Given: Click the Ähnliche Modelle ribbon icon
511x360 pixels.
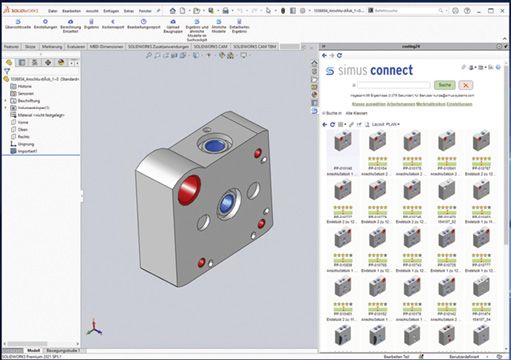Looking at the screenshot, I should (x=219, y=22).
